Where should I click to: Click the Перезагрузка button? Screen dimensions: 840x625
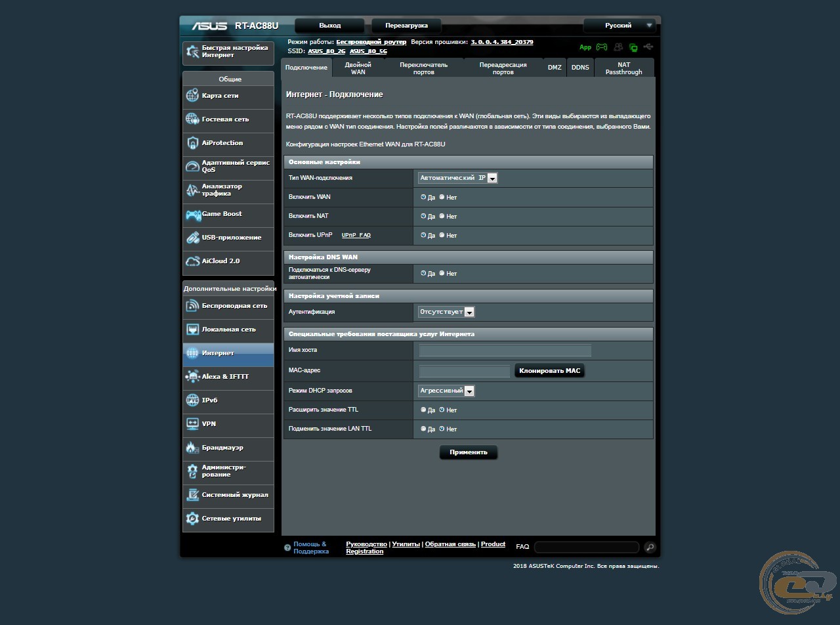tap(406, 26)
